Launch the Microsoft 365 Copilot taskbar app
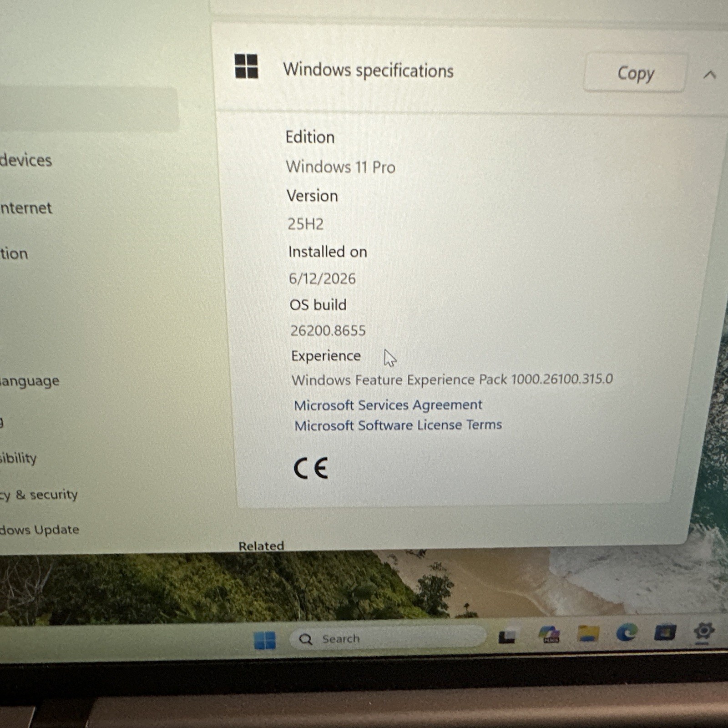Image resolution: width=728 pixels, height=728 pixels. click(x=549, y=634)
